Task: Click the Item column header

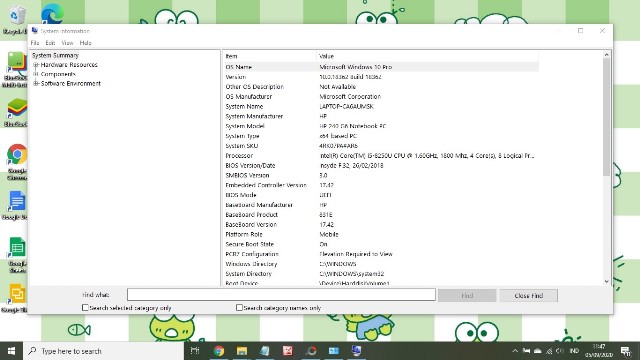Action: tap(269, 56)
